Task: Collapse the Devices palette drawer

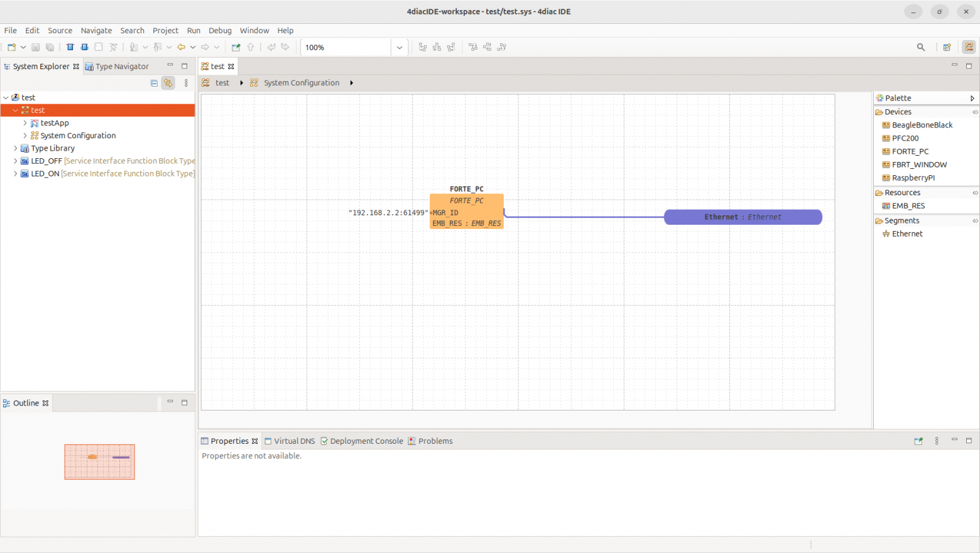Action: coord(898,112)
